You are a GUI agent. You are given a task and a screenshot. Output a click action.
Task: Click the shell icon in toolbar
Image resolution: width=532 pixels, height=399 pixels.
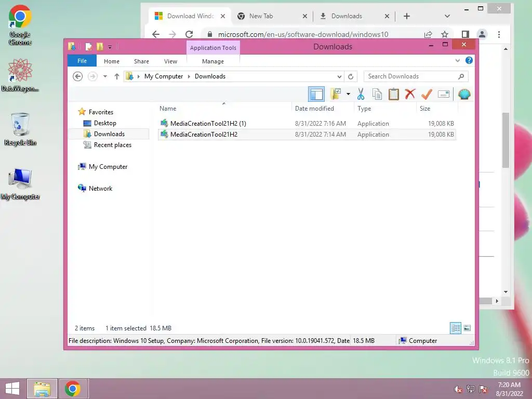coord(464,94)
